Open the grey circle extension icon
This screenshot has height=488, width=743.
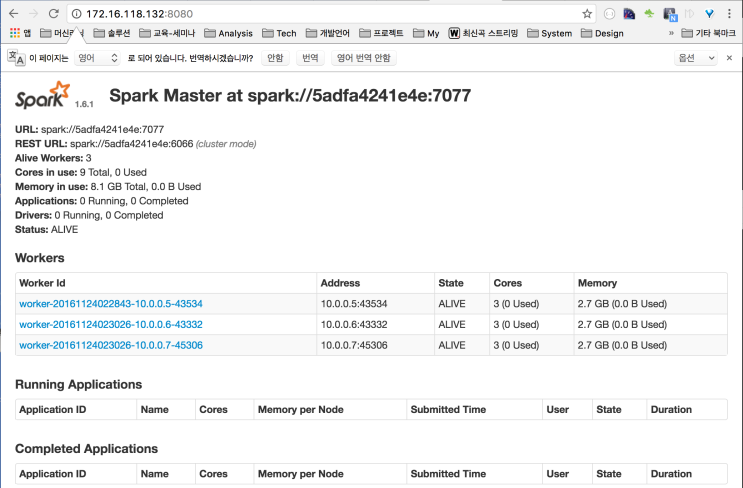609,14
